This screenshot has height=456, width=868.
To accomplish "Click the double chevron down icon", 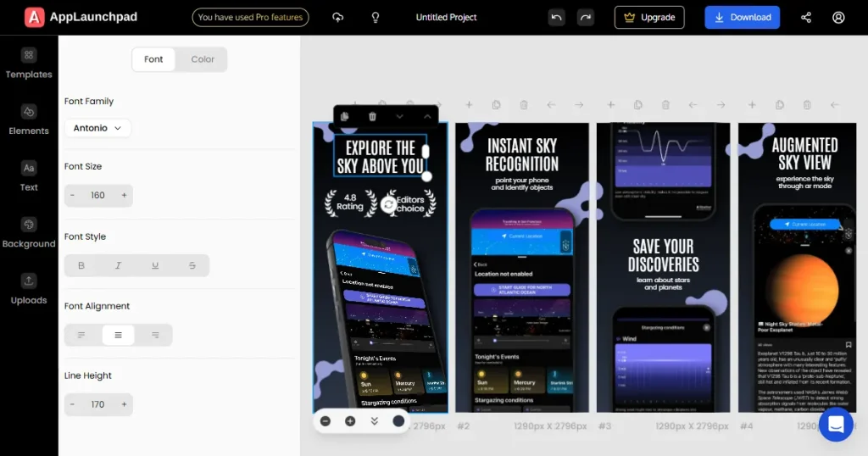I will click(x=374, y=421).
